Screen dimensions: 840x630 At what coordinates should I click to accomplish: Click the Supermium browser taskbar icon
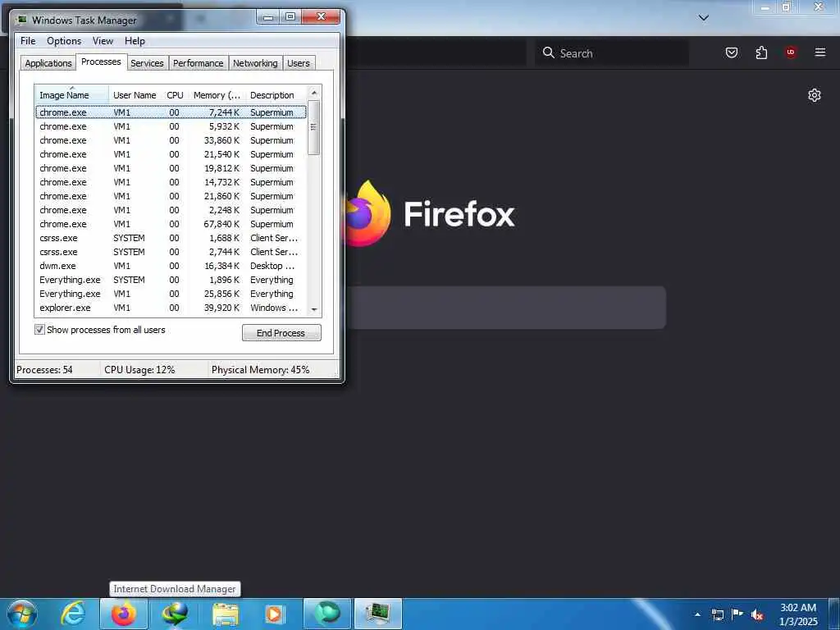(326, 614)
